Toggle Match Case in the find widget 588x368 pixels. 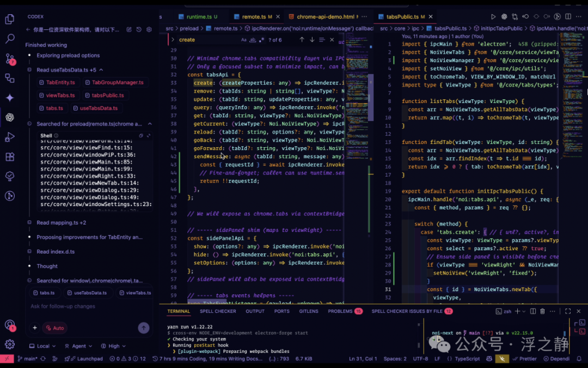coord(244,40)
